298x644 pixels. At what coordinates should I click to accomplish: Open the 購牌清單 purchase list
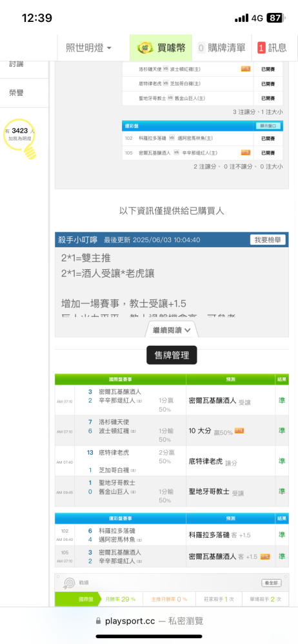221,48
